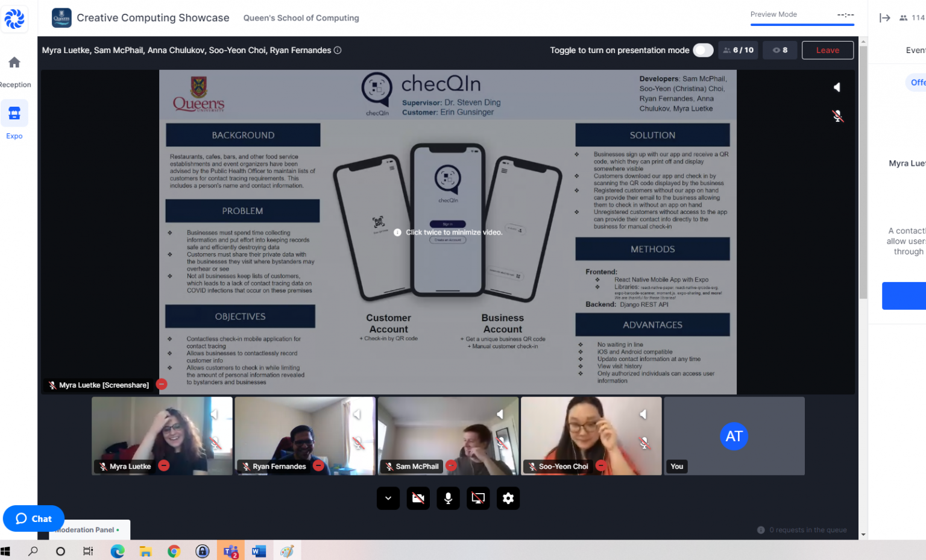Click the red minus to remove Ryan Fernandes
The width and height of the screenshot is (926, 560).
coord(318,465)
